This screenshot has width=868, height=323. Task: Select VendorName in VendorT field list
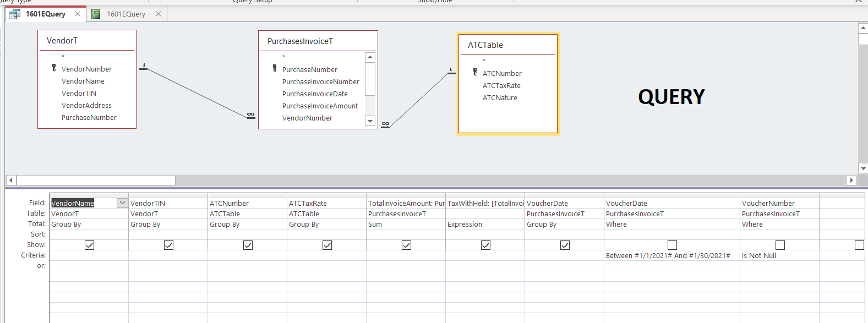pos(83,81)
